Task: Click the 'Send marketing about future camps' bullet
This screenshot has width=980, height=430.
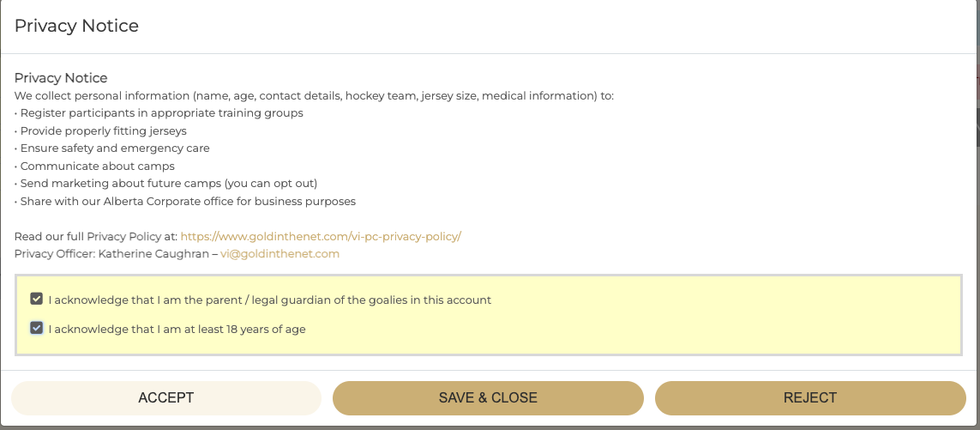Action: (x=166, y=184)
